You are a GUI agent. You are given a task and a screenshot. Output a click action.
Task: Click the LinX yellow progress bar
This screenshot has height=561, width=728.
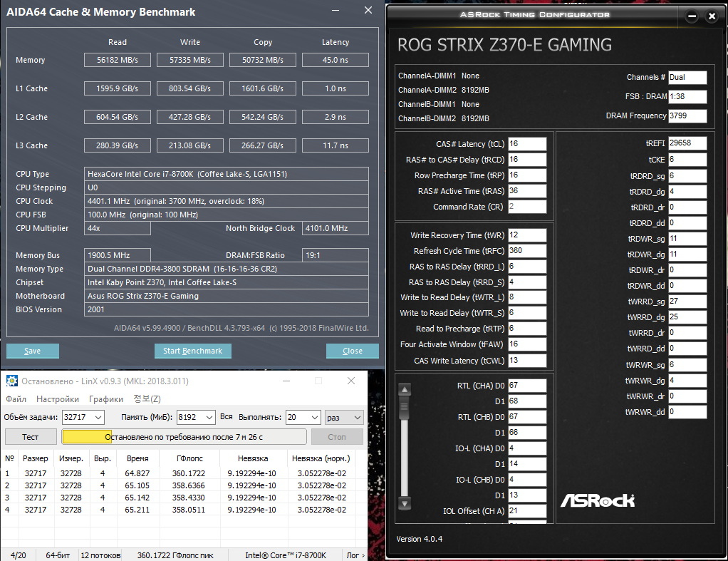[87, 436]
